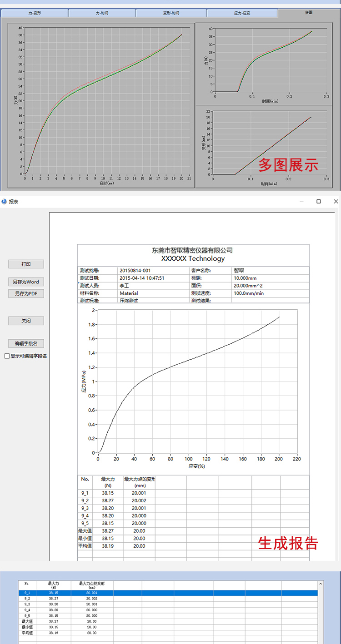Switch to the 应力-应变 tab
This screenshot has height=644, width=341.
click(x=242, y=13)
